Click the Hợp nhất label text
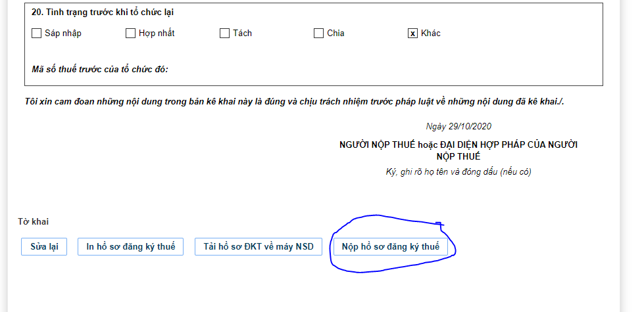Image resolution: width=644 pixels, height=312 pixels. (x=157, y=33)
